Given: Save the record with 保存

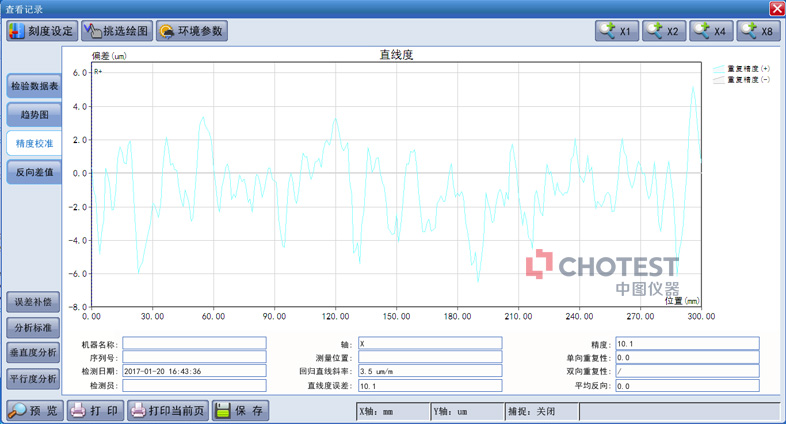Looking at the screenshot, I should click(x=239, y=410).
